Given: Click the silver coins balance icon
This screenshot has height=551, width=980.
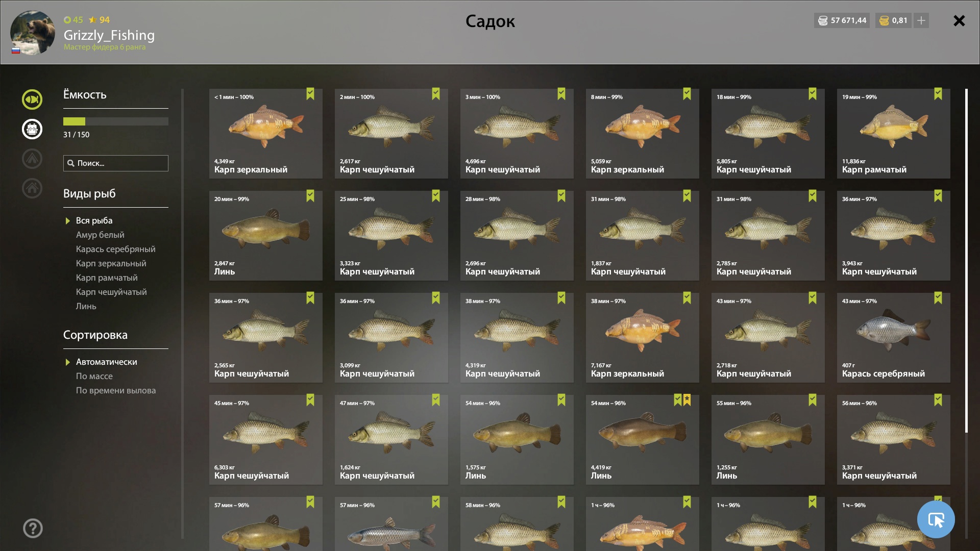Looking at the screenshot, I should click(823, 20).
